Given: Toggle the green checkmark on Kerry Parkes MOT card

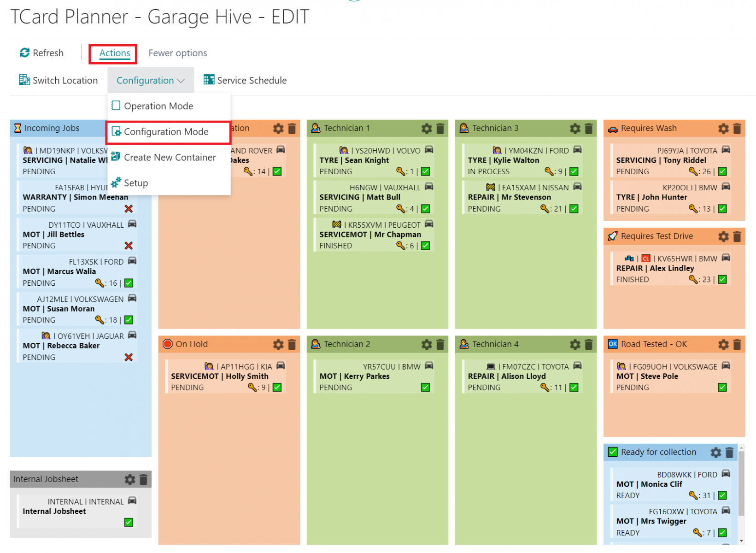Looking at the screenshot, I should 424,387.
